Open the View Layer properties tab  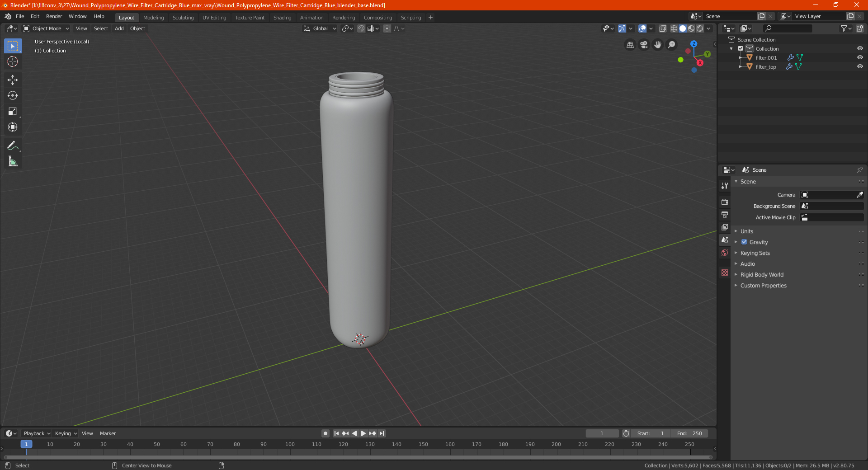click(x=725, y=227)
